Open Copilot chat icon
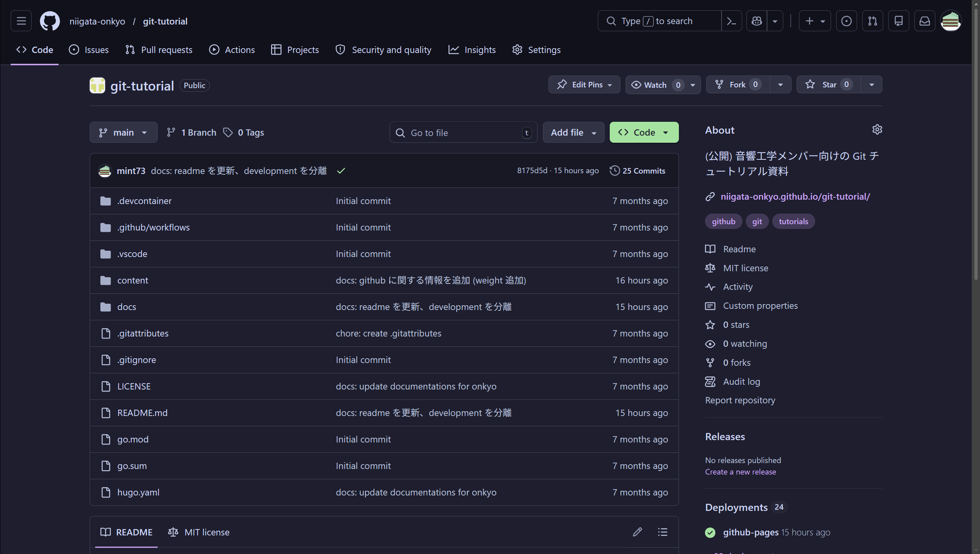This screenshot has height=554, width=980. (757, 21)
